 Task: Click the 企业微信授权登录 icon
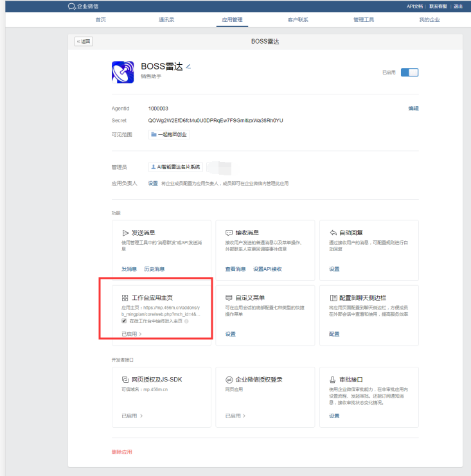(x=229, y=380)
